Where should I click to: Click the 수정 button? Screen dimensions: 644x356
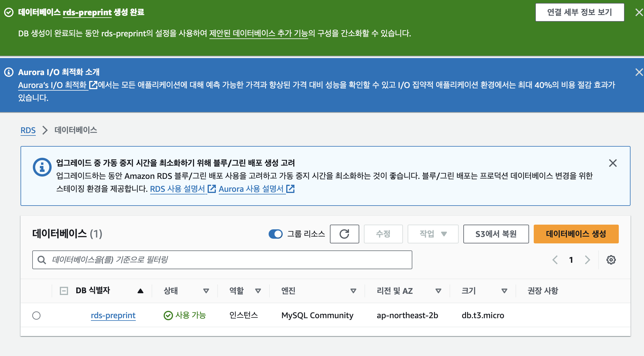(x=383, y=234)
